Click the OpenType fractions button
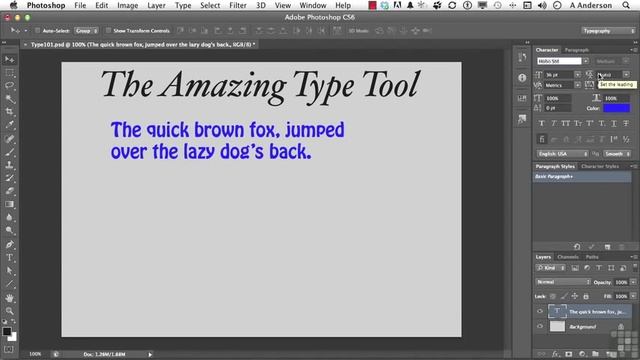 (x=626, y=140)
